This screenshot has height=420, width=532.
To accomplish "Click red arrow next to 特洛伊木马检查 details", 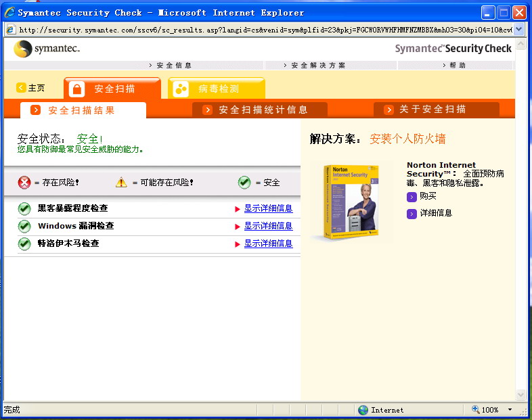I will (238, 244).
